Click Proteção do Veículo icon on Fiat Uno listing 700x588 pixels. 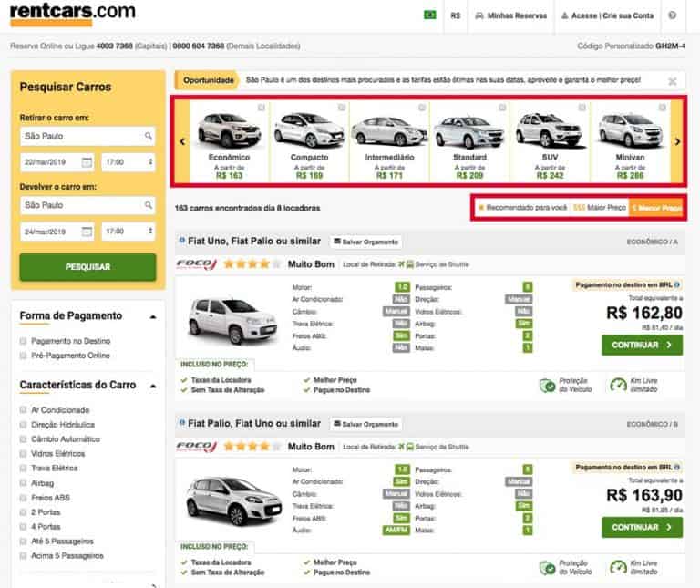point(547,386)
